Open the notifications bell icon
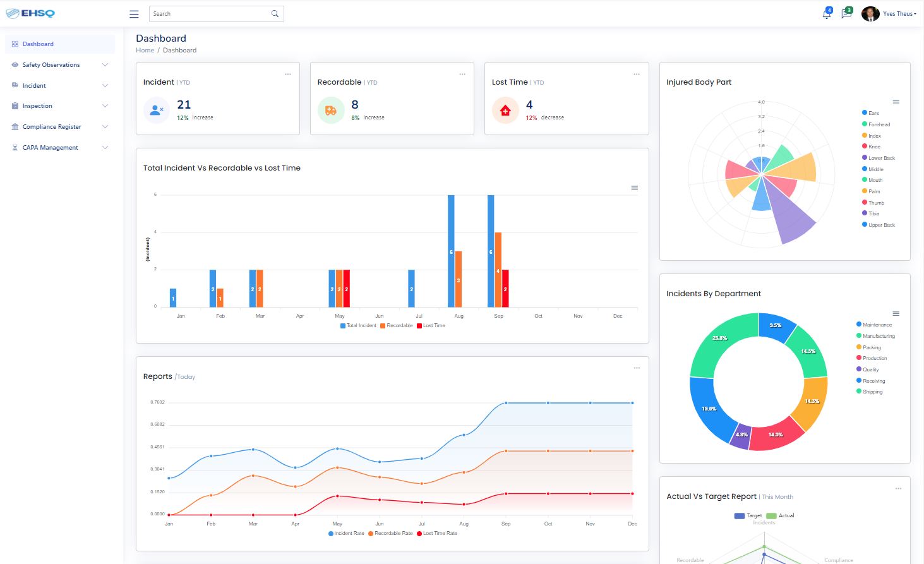Screen dimensions: 924x564 point(826,14)
